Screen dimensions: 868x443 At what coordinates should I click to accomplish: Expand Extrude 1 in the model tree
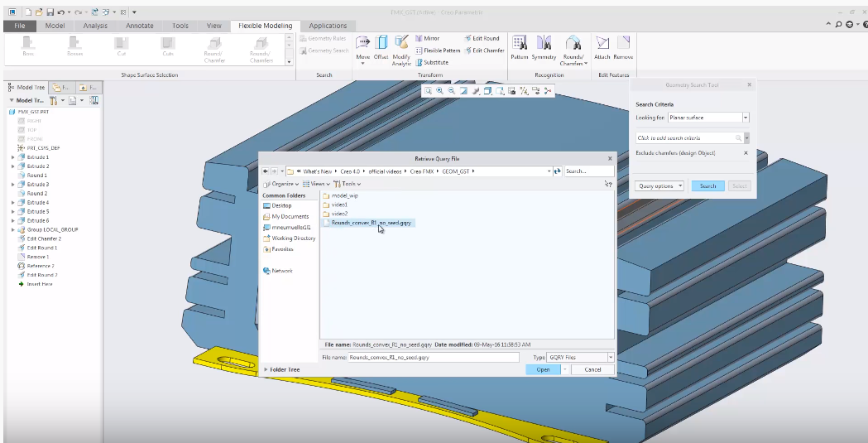click(12, 157)
